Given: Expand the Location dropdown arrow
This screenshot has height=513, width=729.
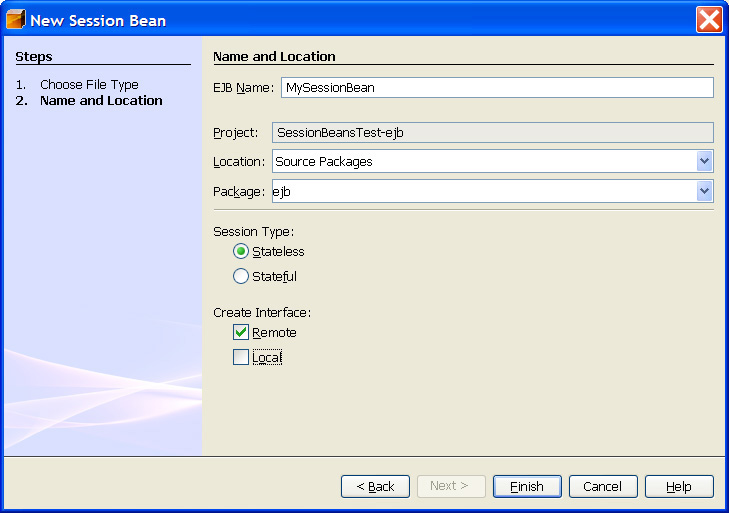Looking at the screenshot, I should tap(705, 161).
